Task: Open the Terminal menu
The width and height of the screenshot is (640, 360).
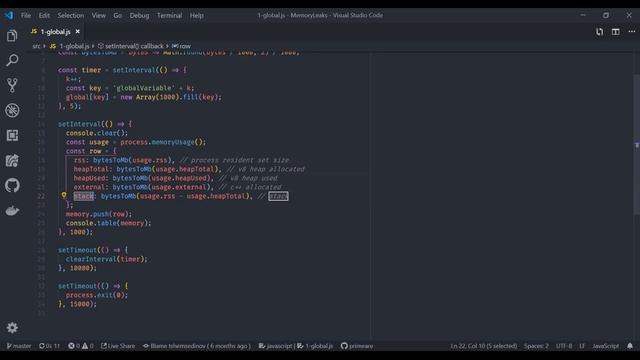Action: tap(169, 15)
